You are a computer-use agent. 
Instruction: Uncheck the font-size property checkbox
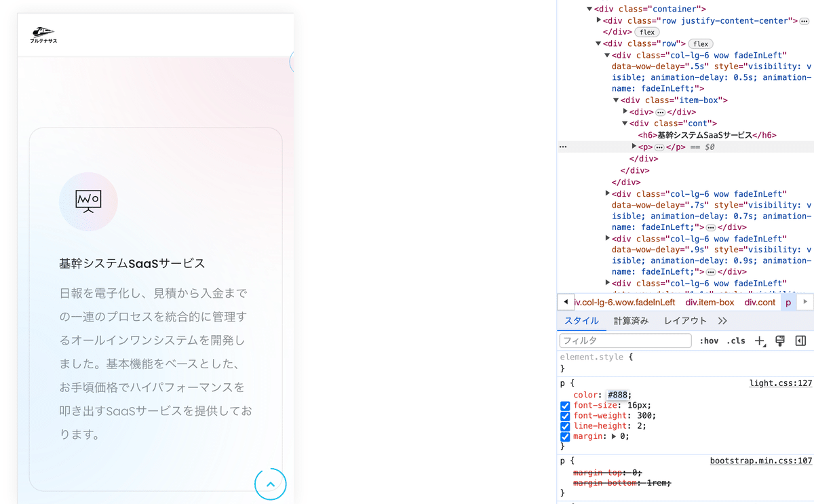pyautogui.click(x=565, y=406)
